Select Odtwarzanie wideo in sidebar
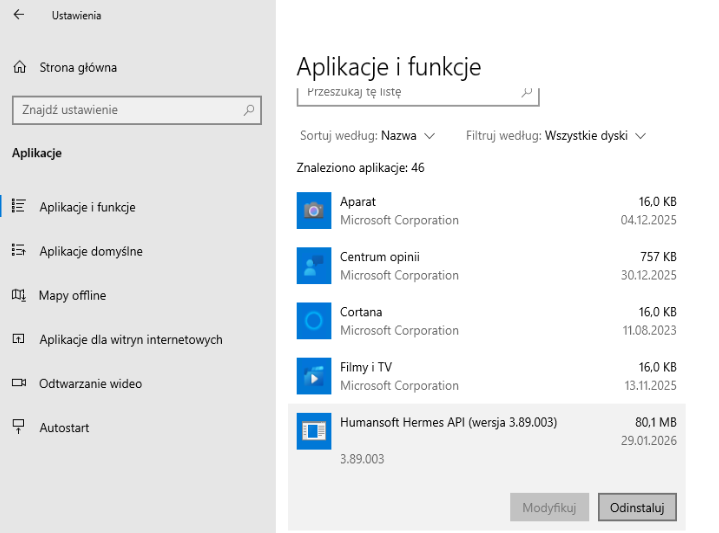The width and height of the screenshot is (719, 533). tap(90, 383)
